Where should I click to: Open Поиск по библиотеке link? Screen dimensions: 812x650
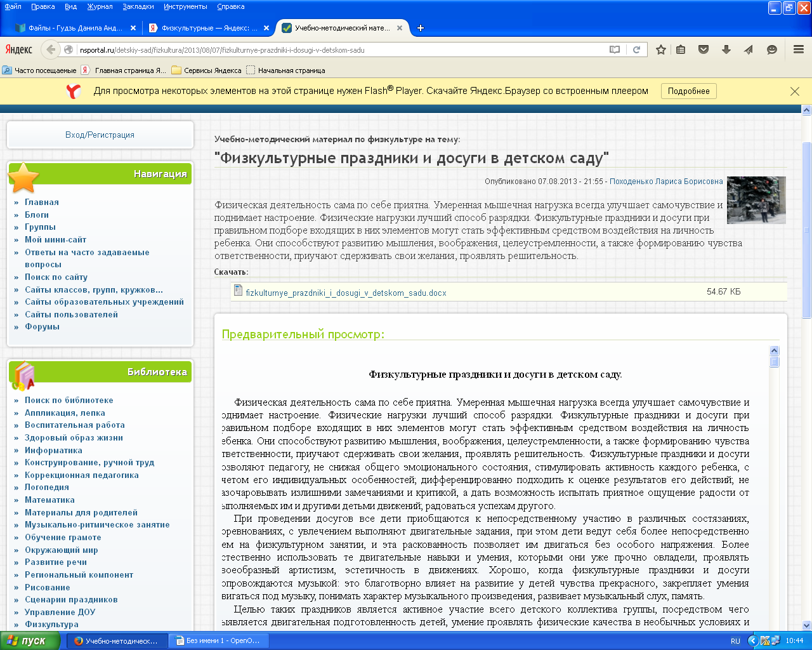pyautogui.click(x=69, y=401)
